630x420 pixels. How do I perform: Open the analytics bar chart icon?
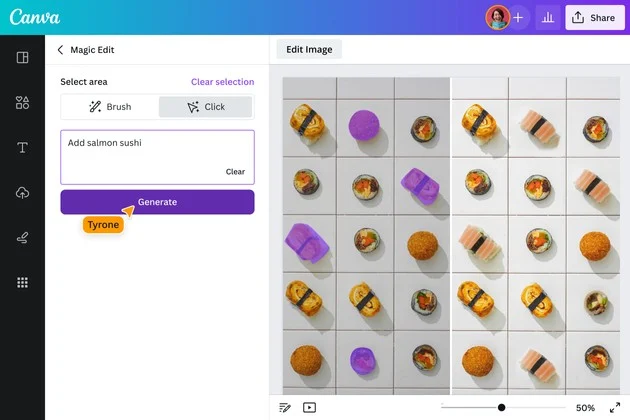548,18
